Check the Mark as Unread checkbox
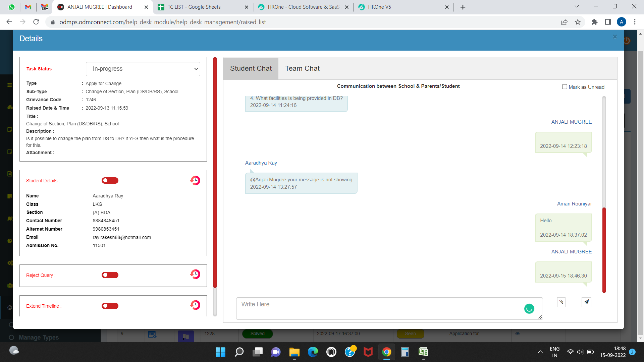 565,87
